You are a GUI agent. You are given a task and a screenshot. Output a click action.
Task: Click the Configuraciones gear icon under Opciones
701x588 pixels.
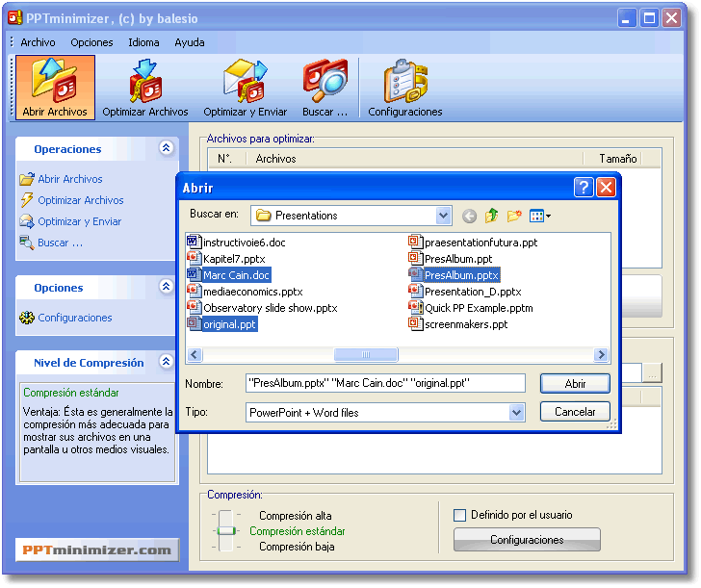[x=27, y=318]
